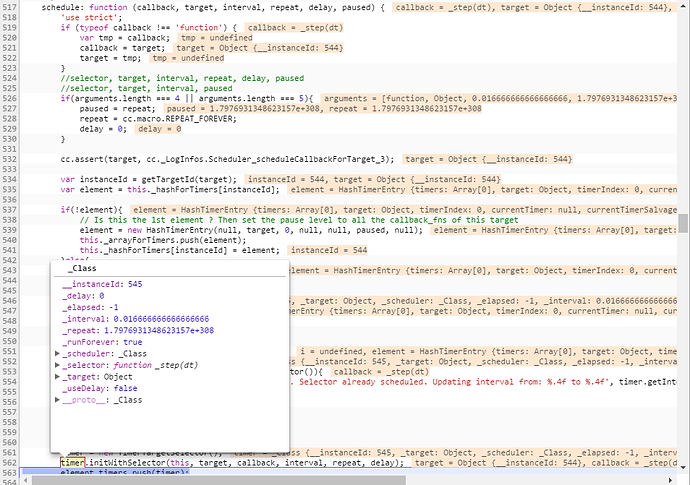Click line number 537 in the gutter
690x485 pixels.
point(10,210)
